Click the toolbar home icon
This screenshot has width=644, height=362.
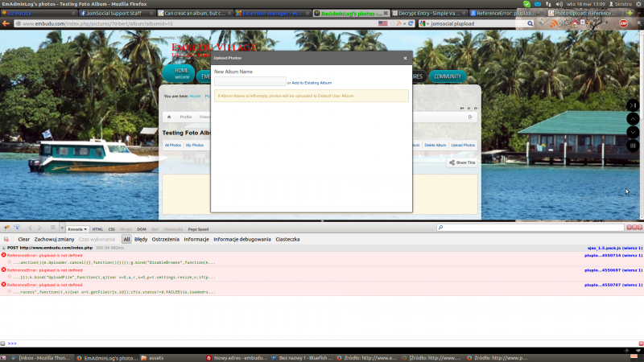(169, 117)
